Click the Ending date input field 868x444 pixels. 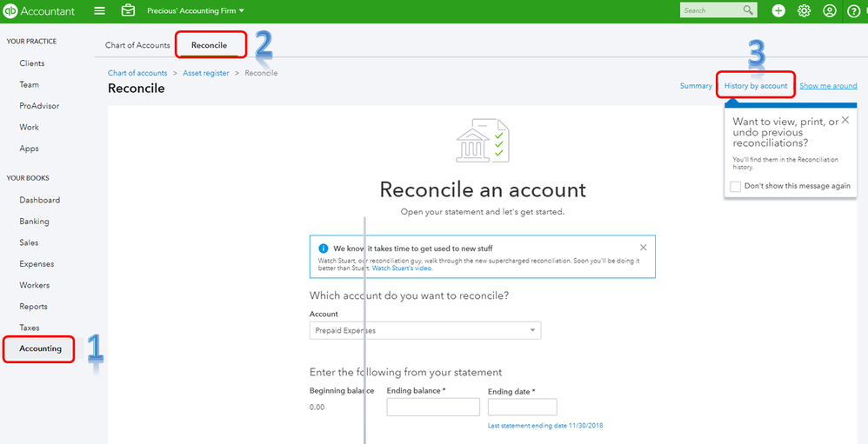(522, 407)
